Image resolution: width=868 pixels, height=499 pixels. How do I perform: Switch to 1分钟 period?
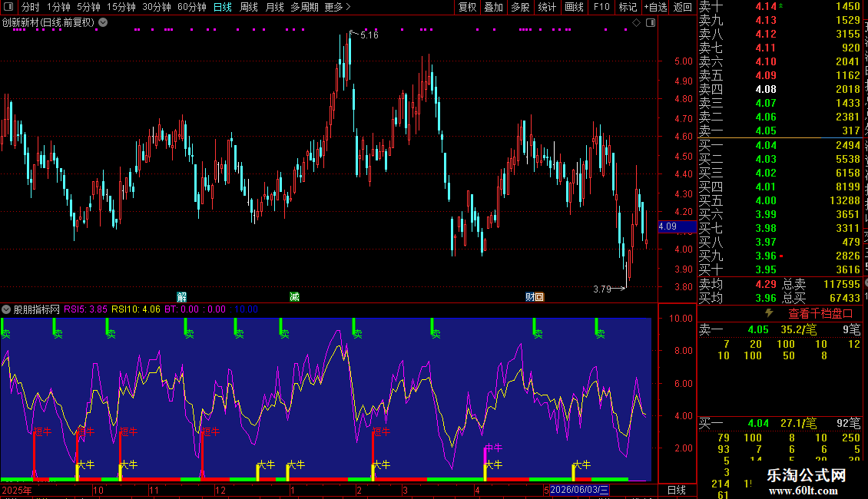pyautogui.click(x=58, y=7)
